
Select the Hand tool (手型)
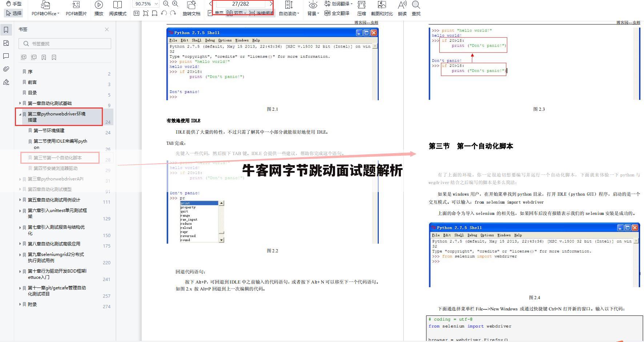[x=13, y=4]
